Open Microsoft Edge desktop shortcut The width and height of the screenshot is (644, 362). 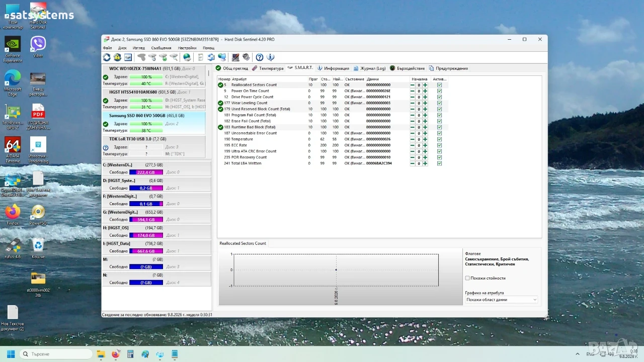pos(13,82)
